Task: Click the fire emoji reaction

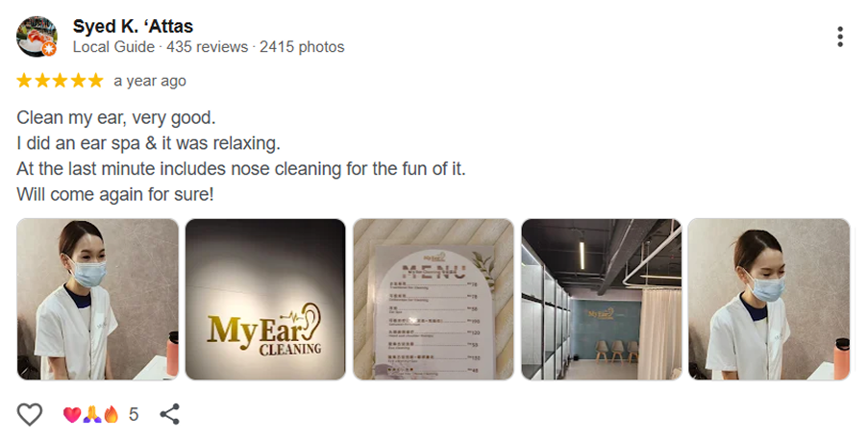Action: 112,414
